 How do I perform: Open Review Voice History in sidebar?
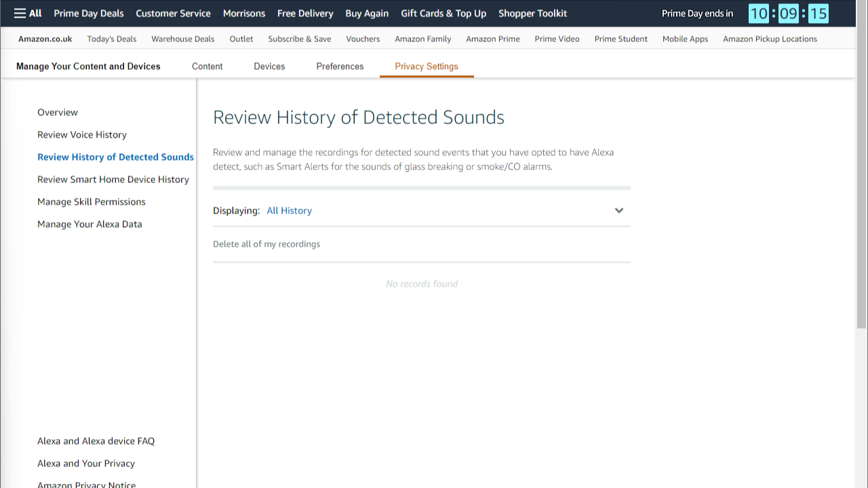coord(82,135)
